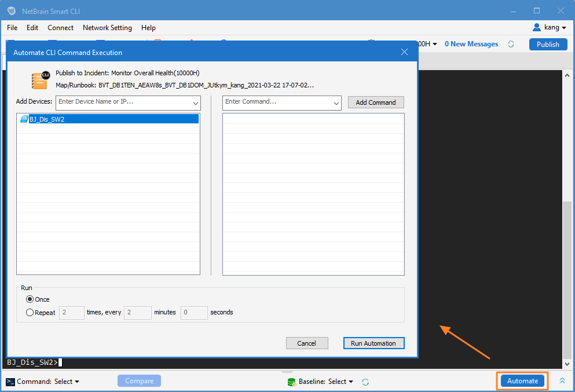This screenshot has width=575, height=392.
Task: Select the Once radio button
Action: pos(30,299)
